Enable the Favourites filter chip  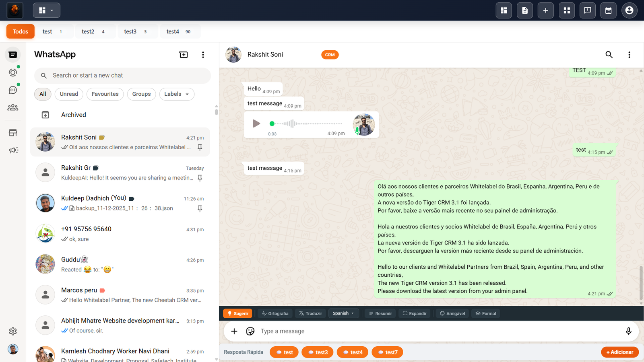105,94
